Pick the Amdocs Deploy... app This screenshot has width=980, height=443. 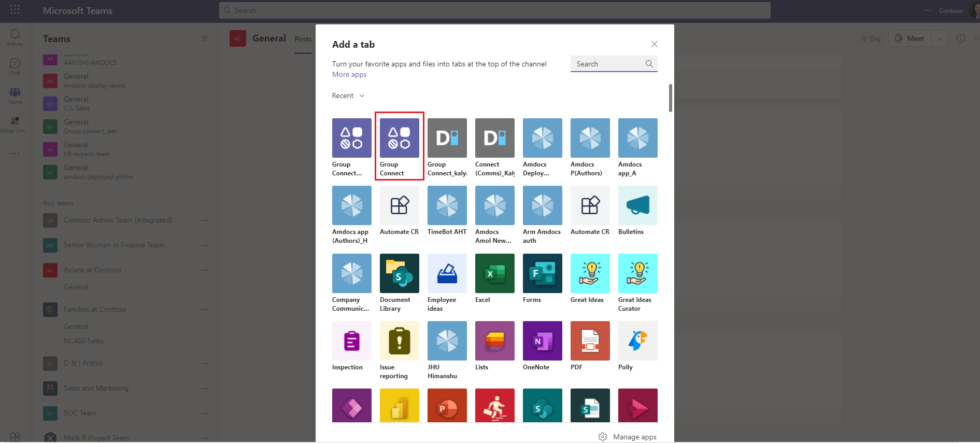point(543,147)
